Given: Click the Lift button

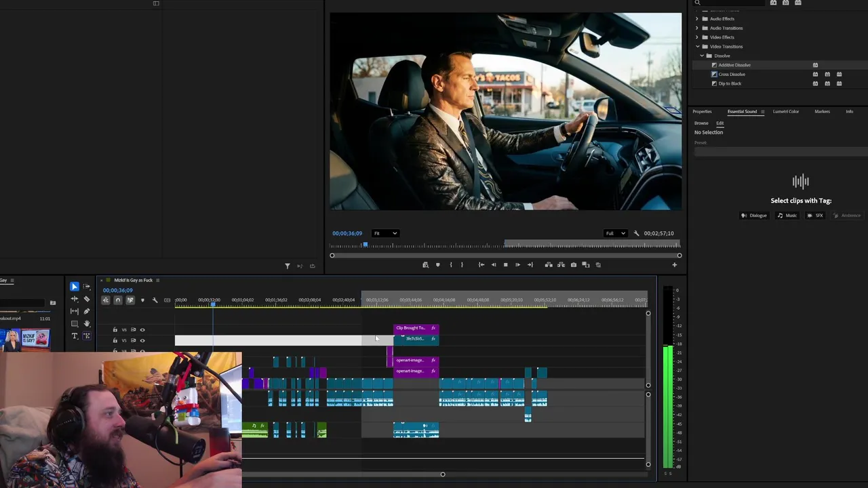Looking at the screenshot, I should click(549, 264).
